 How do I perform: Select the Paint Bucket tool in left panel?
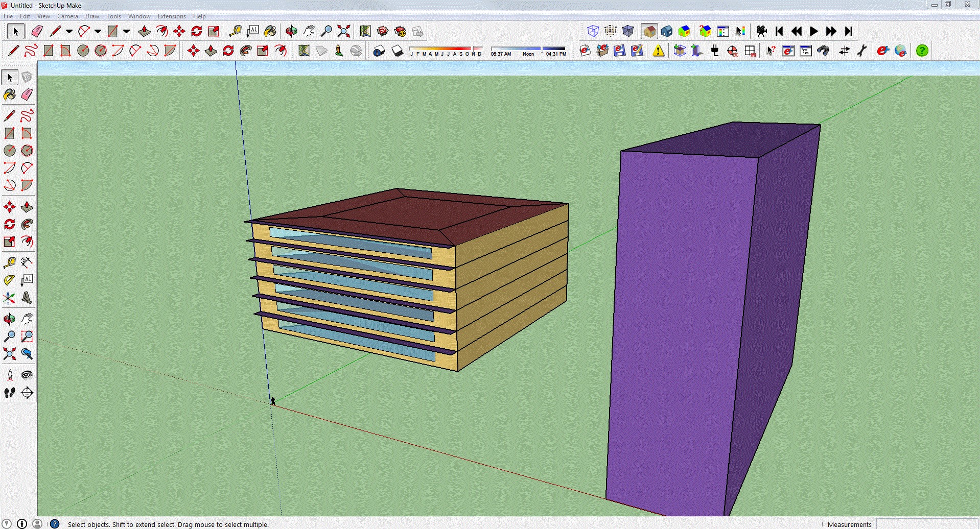(9, 95)
